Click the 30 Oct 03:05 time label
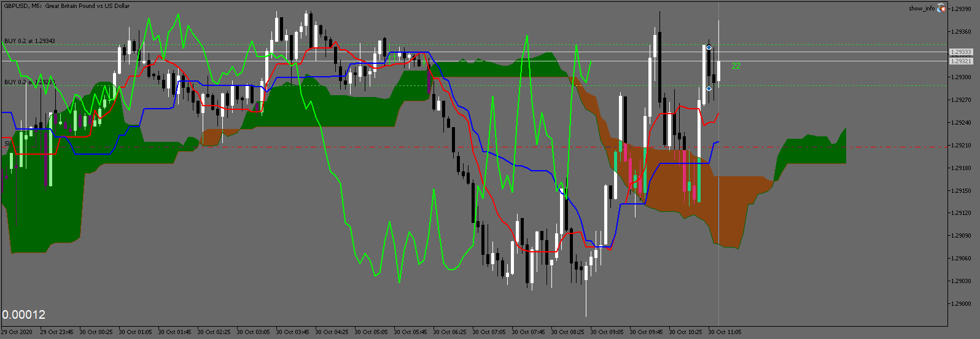This screenshot has width=980, height=339. [x=253, y=332]
